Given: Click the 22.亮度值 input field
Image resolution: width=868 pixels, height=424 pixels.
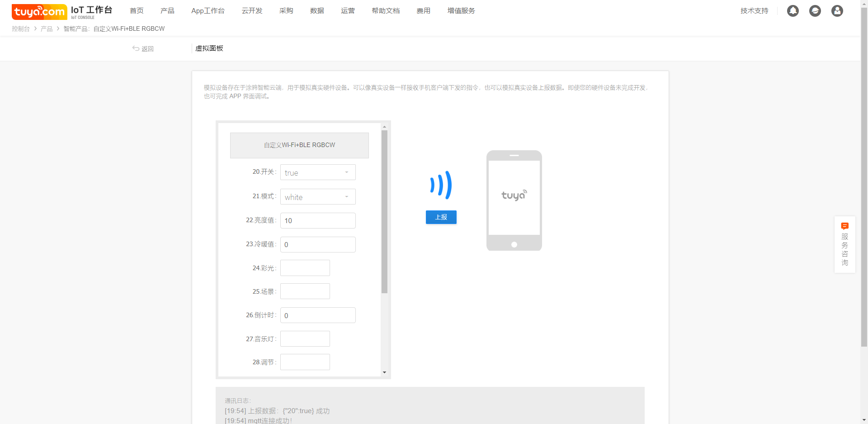Looking at the screenshot, I should click(318, 221).
